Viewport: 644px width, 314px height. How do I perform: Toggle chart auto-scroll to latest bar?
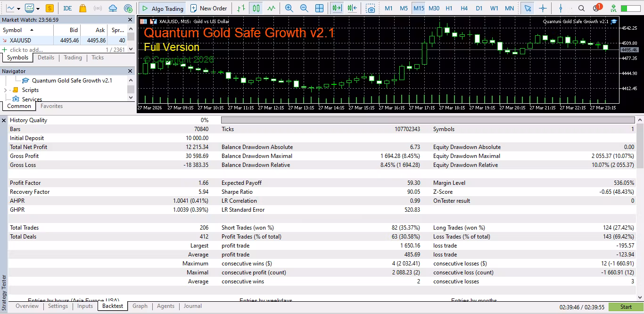point(337,8)
